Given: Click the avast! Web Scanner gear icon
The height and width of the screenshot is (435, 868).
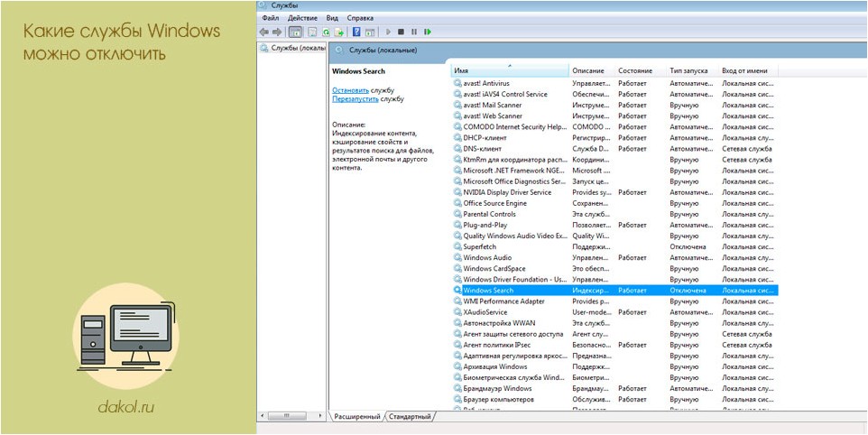Looking at the screenshot, I should 457,116.
